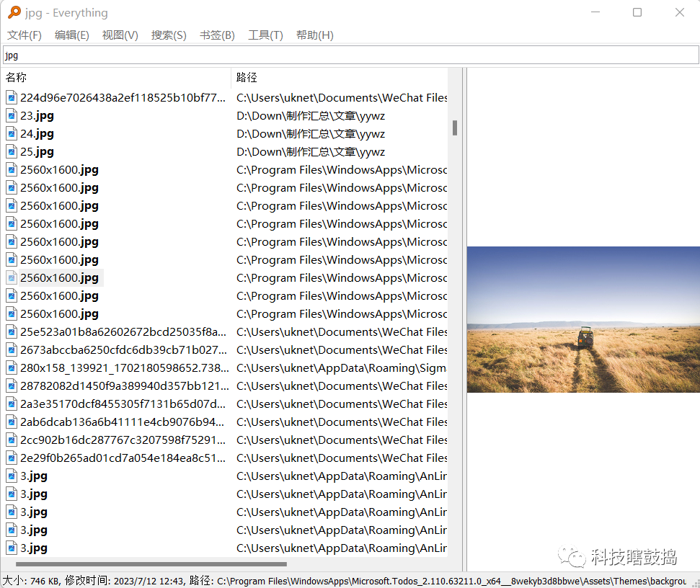This screenshot has height=588, width=700.
Task: Select file name 2cc902b16dc287767c3207598f75291...
Action: point(123,440)
